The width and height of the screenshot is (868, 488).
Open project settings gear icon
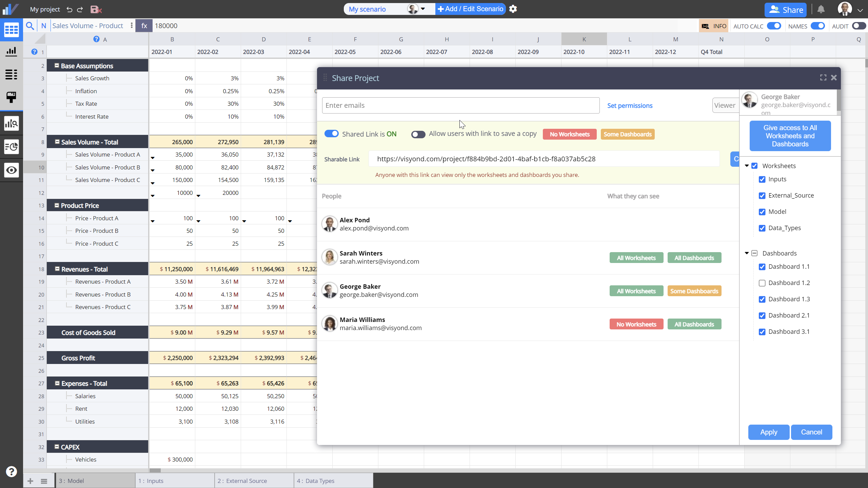tap(513, 9)
